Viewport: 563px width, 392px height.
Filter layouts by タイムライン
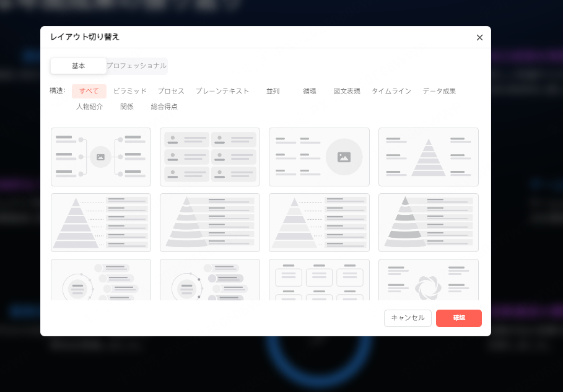tap(391, 91)
